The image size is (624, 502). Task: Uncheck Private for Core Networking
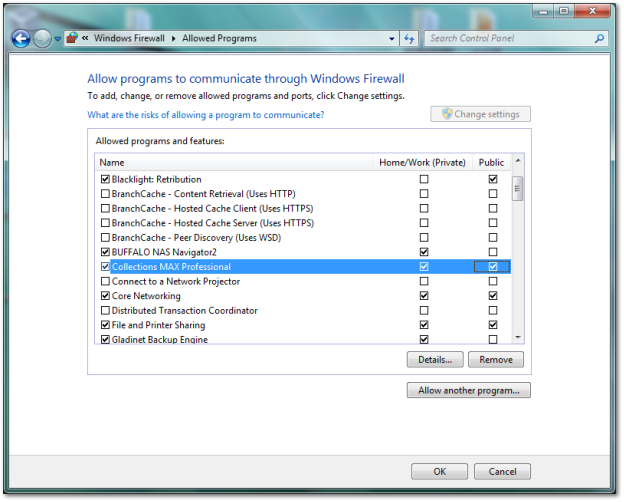tap(424, 296)
